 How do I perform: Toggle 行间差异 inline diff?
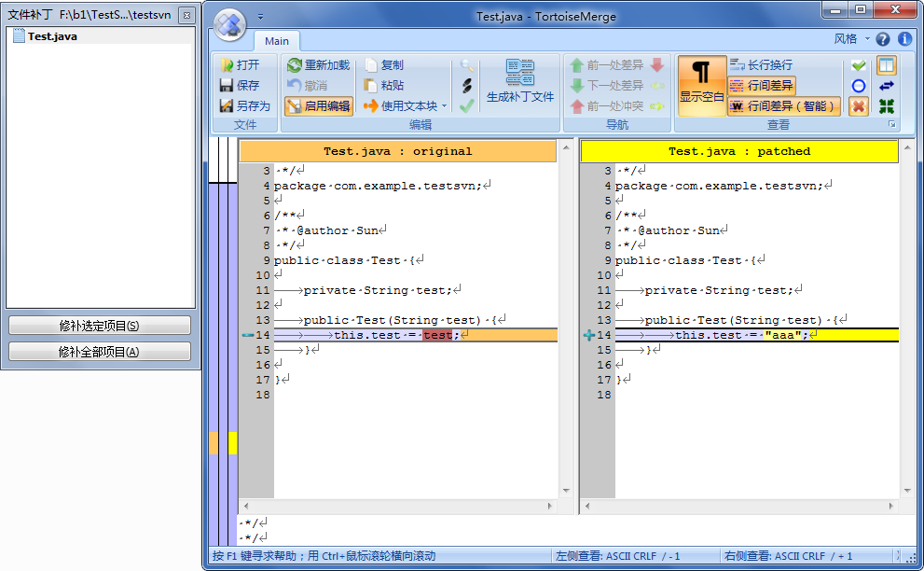pyautogui.click(x=762, y=86)
